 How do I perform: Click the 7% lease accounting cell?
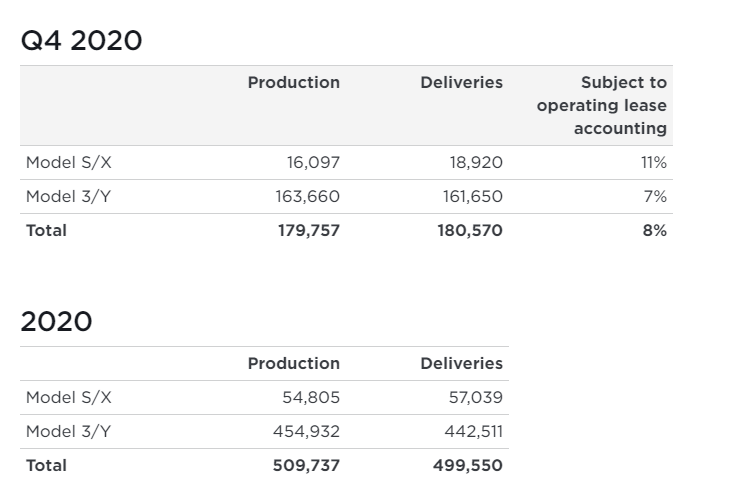click(656, 196)
